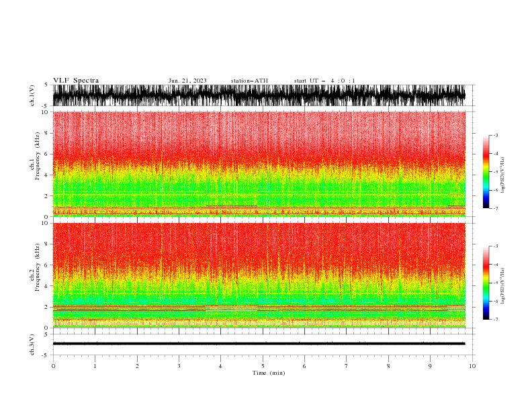532x411 pixels.
Task: Click the ch.3(V) flat waveform trace
Action: point(259,344)
